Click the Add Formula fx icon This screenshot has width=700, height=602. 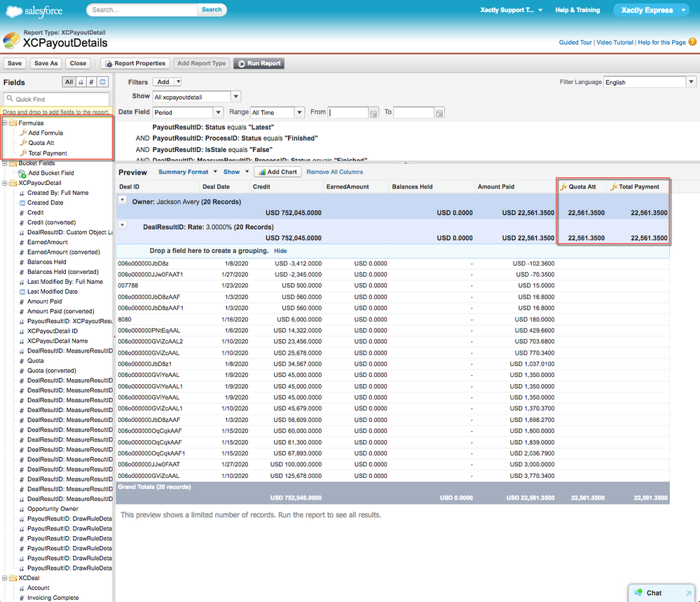pos(24,132)
